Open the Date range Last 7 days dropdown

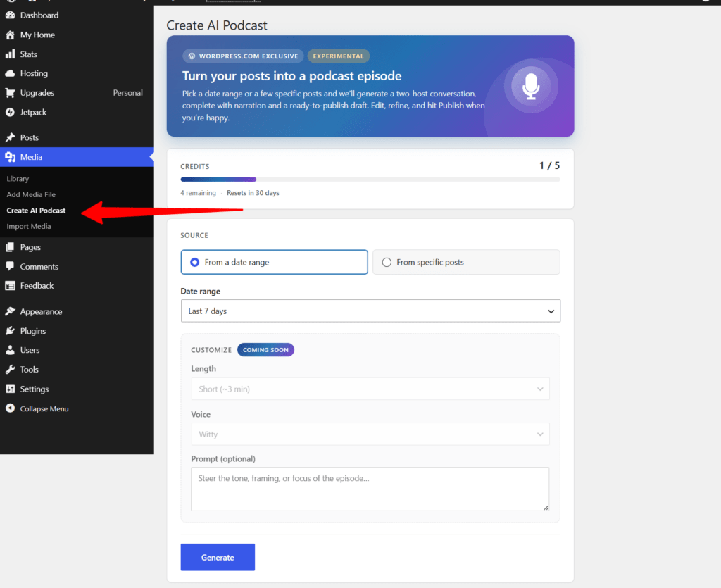pyautogui.click(x=370, y=311)
